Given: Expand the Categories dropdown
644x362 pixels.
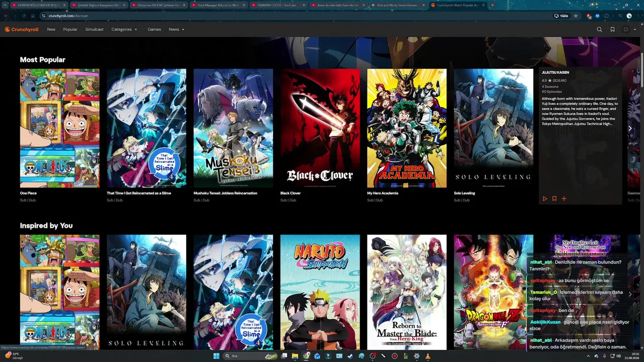Looking at the screenshot, I should click(124, 30).
